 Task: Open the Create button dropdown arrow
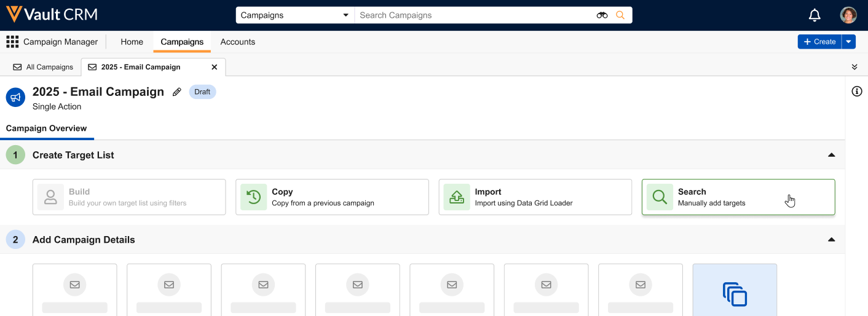(848, 42)
